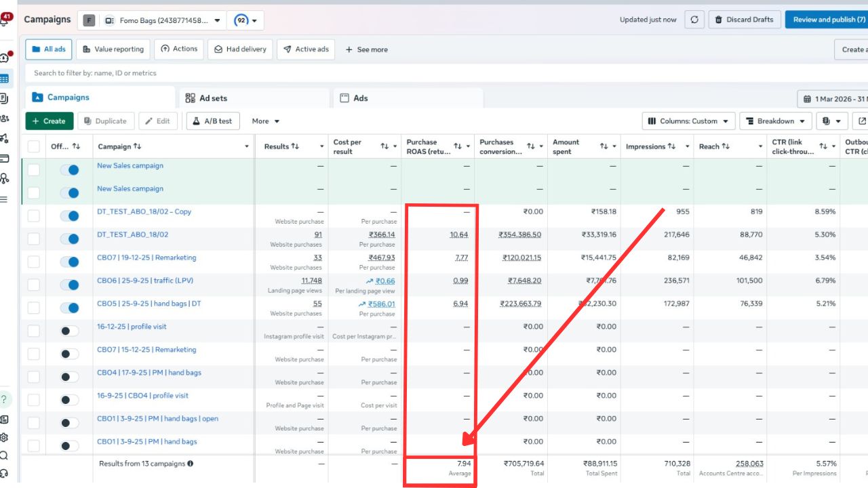Click the Search magnifier icon in sidebar

coord(5,455)
